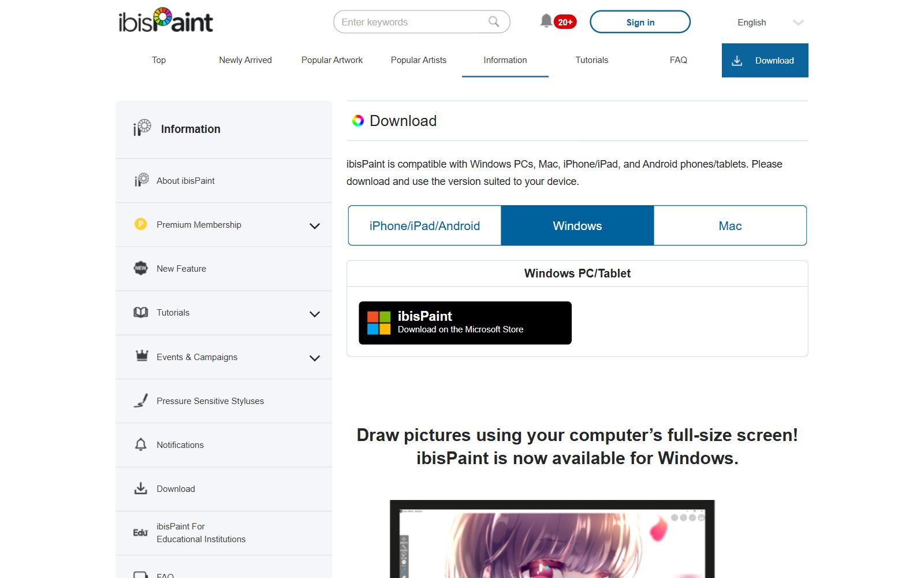This screenshot has width=924, height=578.
Task: Open the notifications bell icon
Action: click(x=546, y=21)
